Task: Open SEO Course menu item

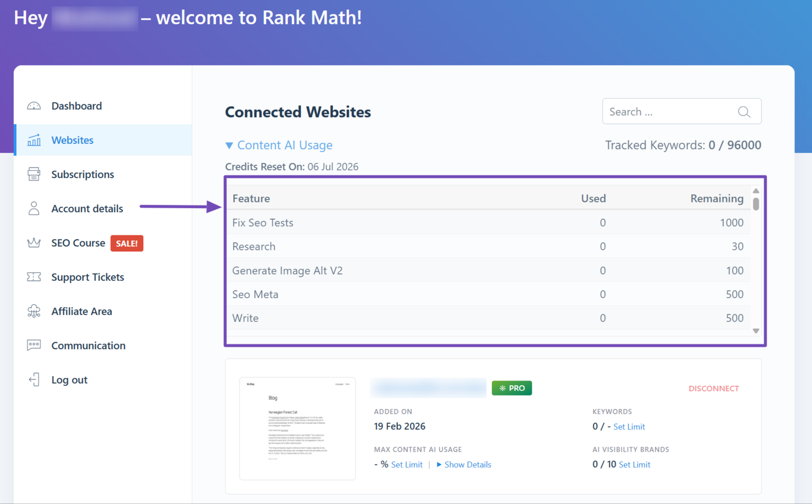Action: (x=78, y=242)
